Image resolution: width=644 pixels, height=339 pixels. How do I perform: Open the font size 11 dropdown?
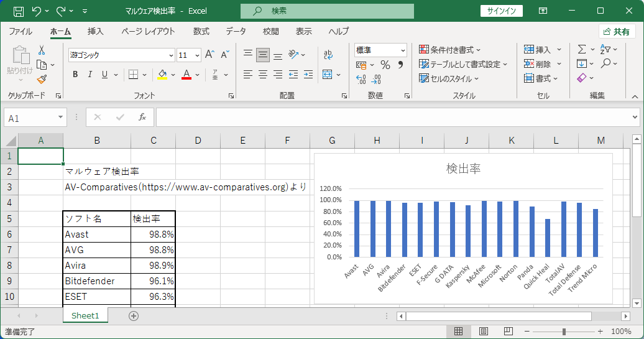click(x=197, y=55)
